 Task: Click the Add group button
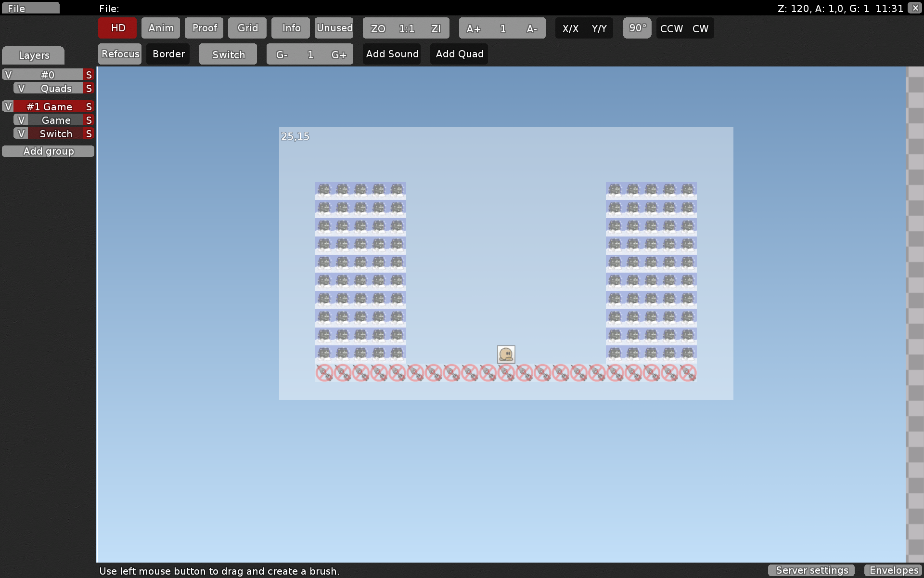coord(48,151)
